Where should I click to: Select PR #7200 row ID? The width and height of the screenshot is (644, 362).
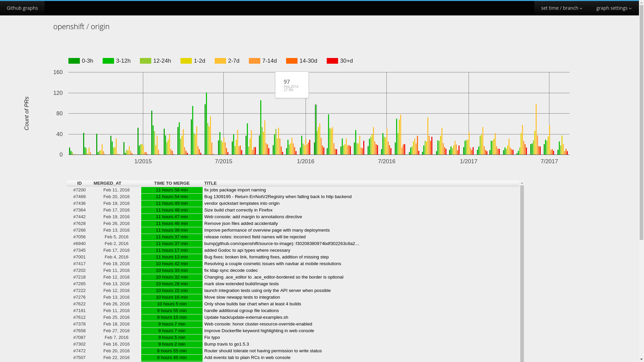point(79,190)
